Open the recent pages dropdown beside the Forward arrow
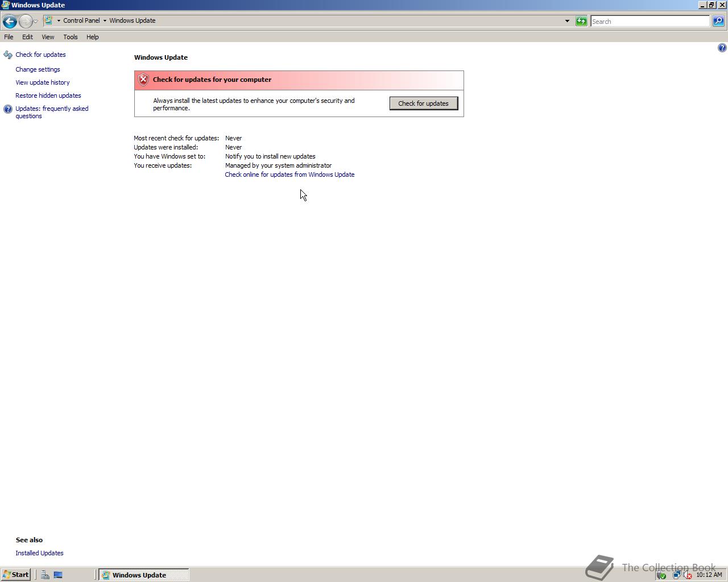Image resolution: width=728 pixels, height=582 pixels. pos(35,22)
